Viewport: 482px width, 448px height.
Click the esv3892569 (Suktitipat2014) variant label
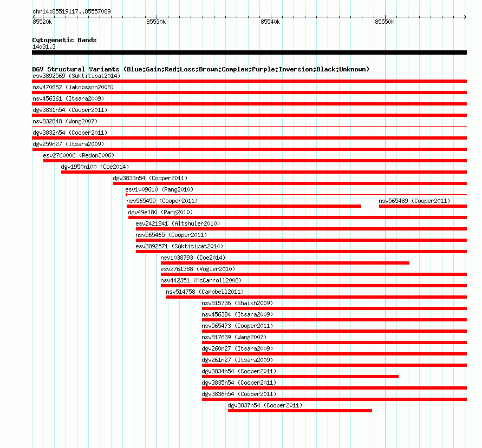pos(76,76)
